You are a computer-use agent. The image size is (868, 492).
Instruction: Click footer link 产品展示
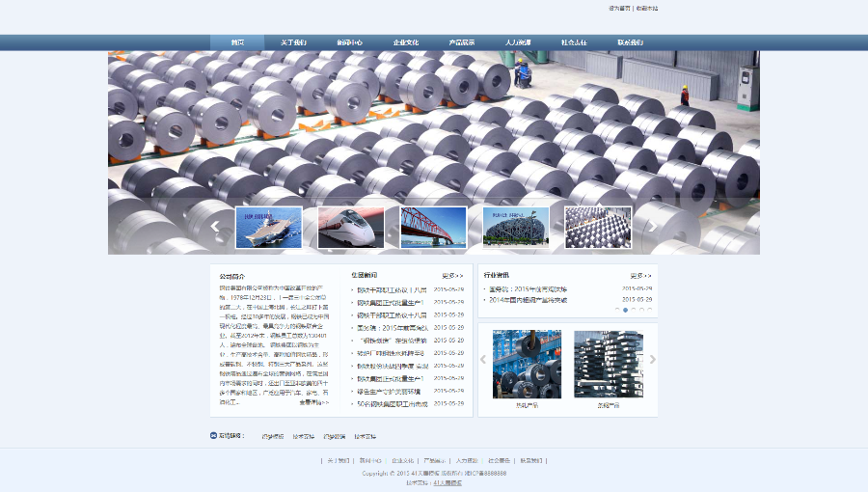(435, 460)
